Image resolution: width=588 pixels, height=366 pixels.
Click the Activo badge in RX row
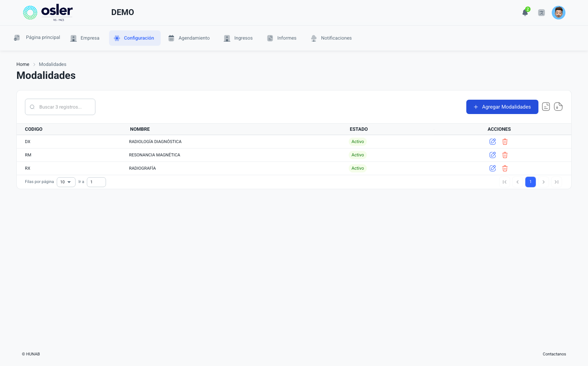[358, 168]
